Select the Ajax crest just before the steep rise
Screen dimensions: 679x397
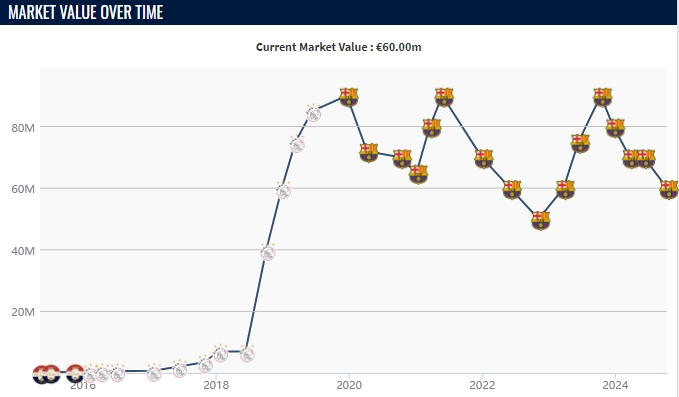click(x=247, y=355)
